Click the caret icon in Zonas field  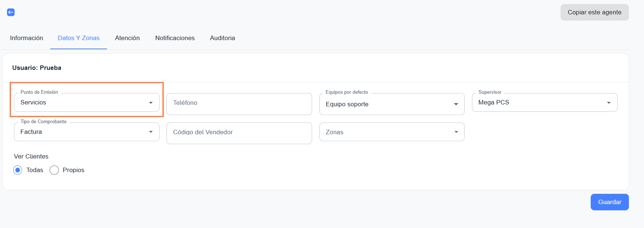[456, 132]
